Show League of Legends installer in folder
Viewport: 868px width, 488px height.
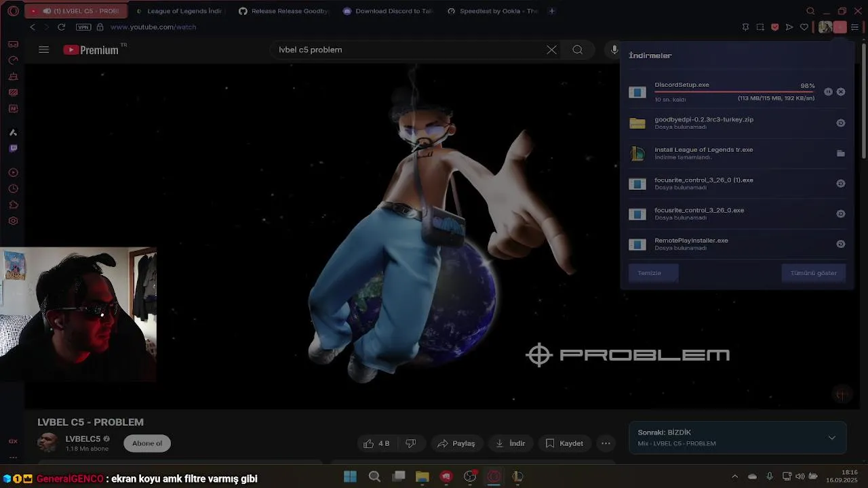point(841,153)
